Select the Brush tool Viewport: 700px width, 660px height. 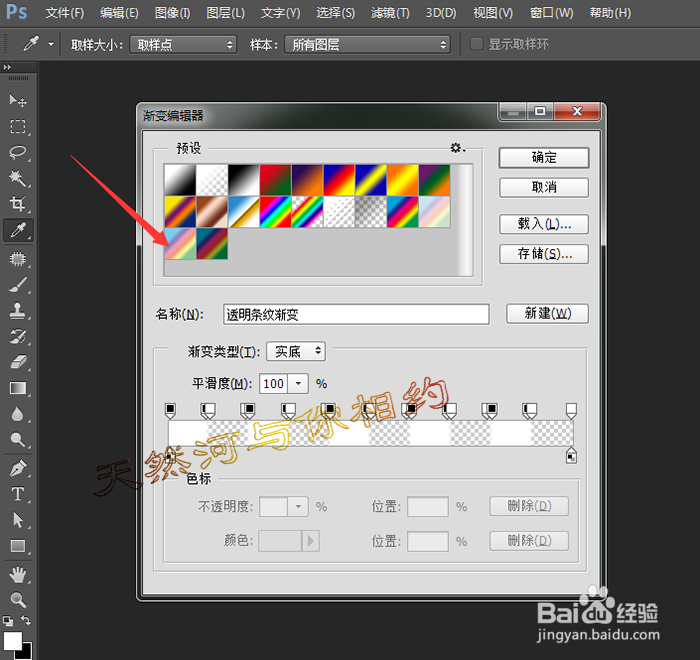point(18,284)
